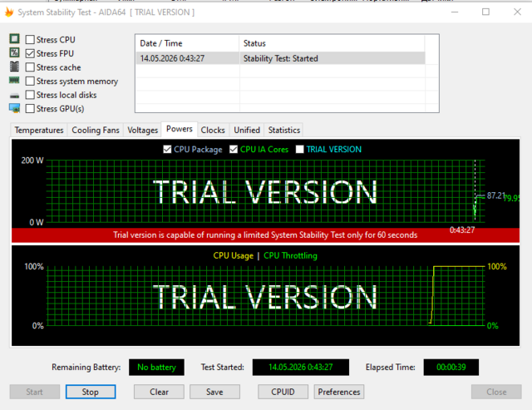The width and height of the screenshot is (532, 410).
Task: Enable the Stress CPU checkbox
Action: pos(30,40)
